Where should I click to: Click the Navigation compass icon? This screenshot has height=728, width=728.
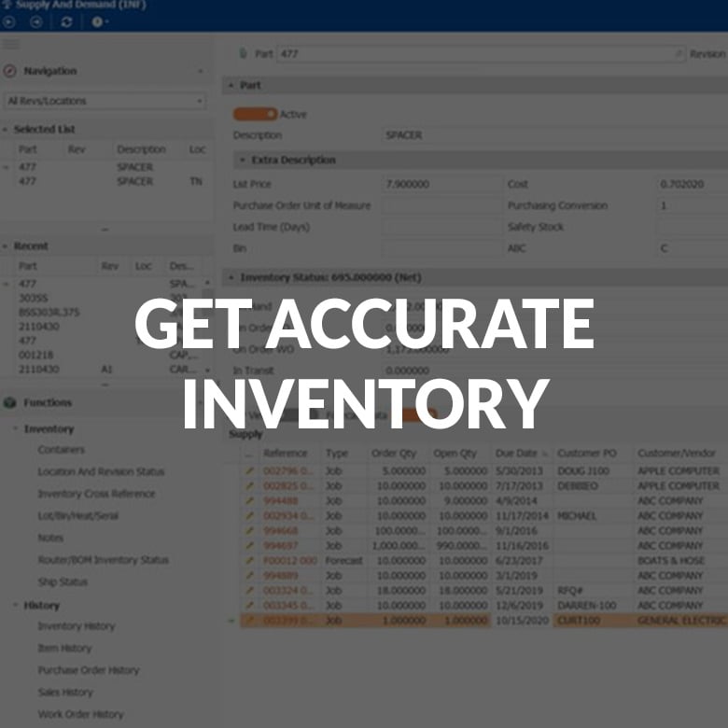[10, 71]
